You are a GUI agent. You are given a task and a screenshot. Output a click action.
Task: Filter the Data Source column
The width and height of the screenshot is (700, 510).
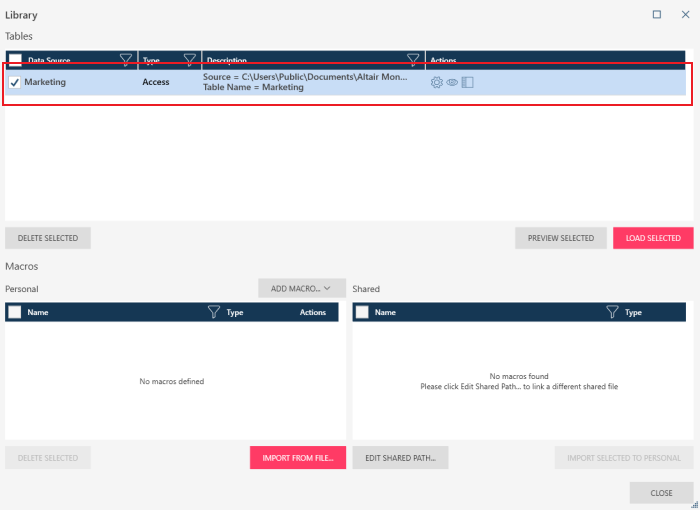click(x=126, y=60)
